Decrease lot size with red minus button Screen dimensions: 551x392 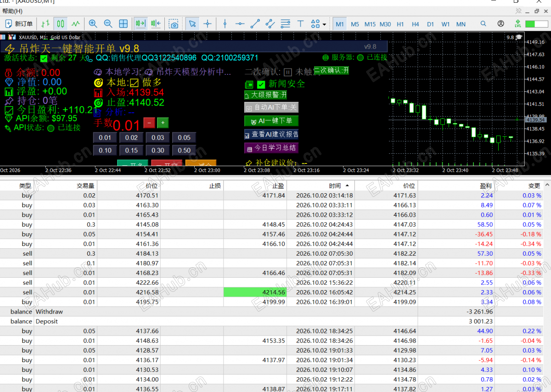point(149,123)
